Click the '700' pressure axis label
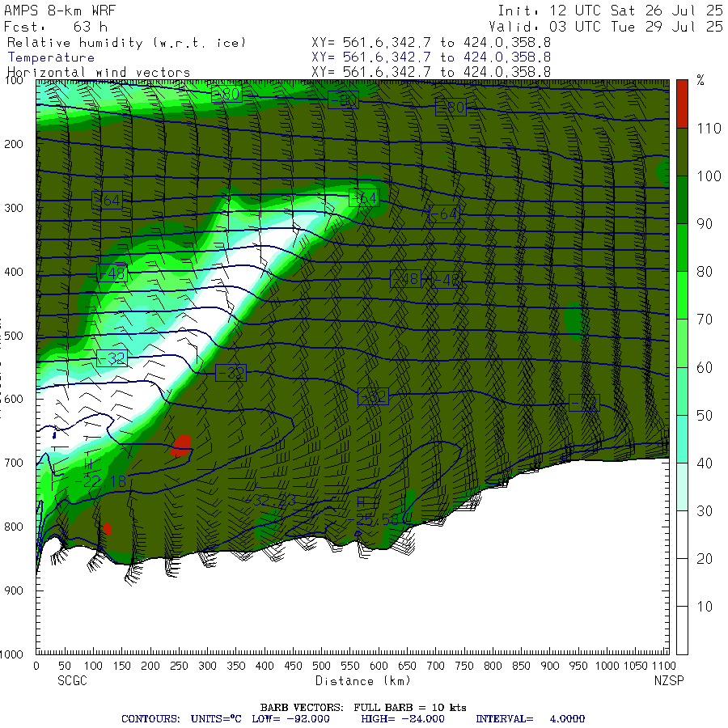 [x=14, y=463]
